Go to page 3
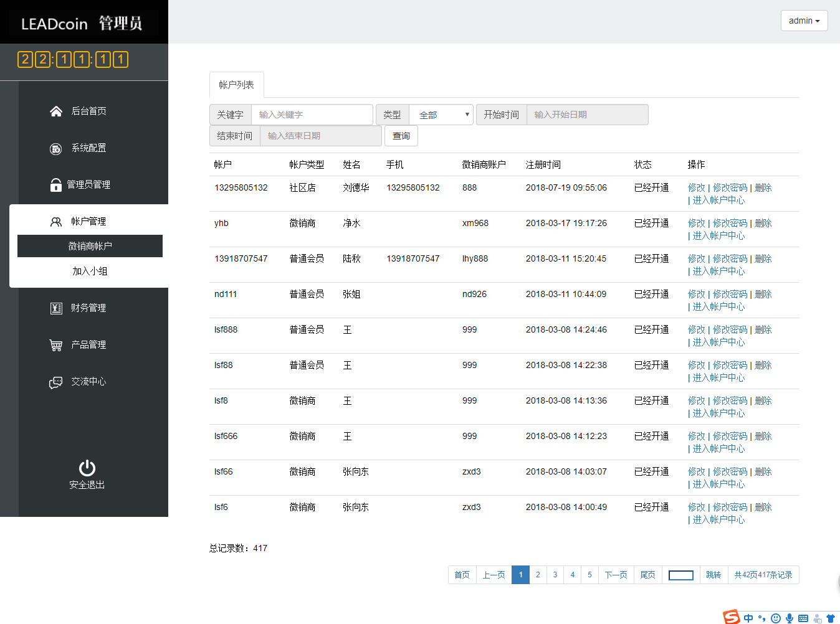The image size is (840, 624). [x=555, y=575]
